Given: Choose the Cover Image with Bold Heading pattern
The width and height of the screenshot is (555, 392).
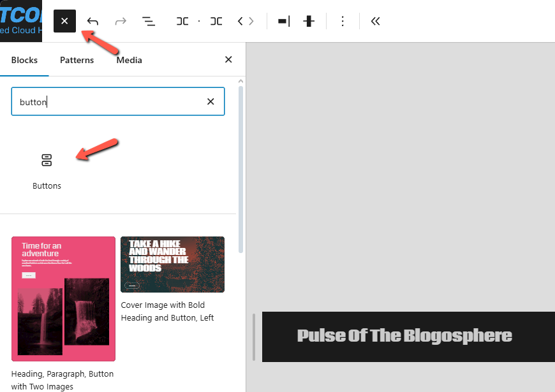Looking at the screenshot, I should 172,265.
